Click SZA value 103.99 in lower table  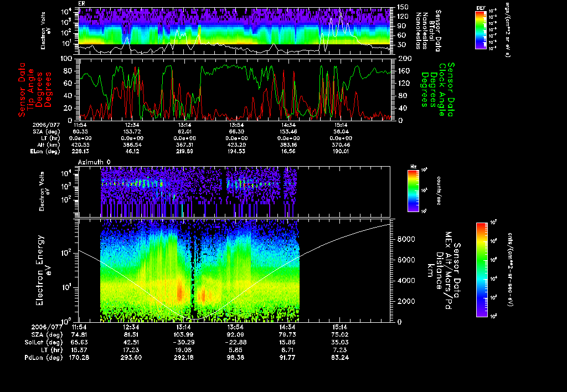pyautogui.click(x=184, y=334)
